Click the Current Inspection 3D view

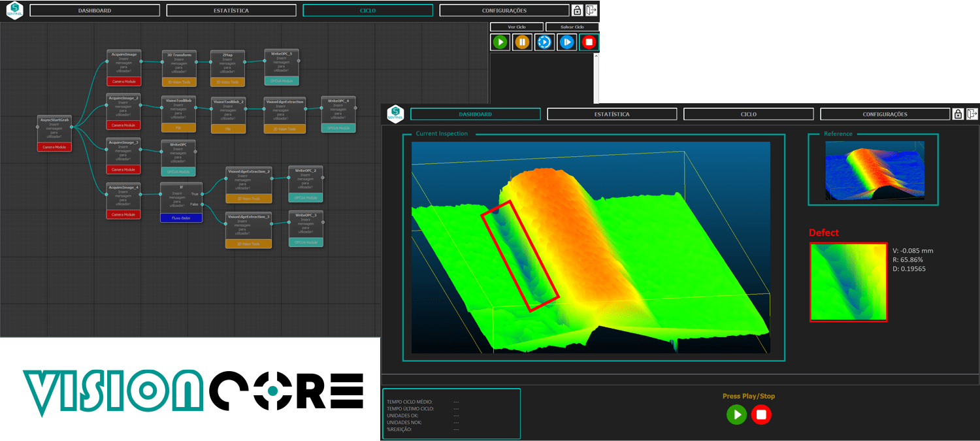[x=591, y=247]
